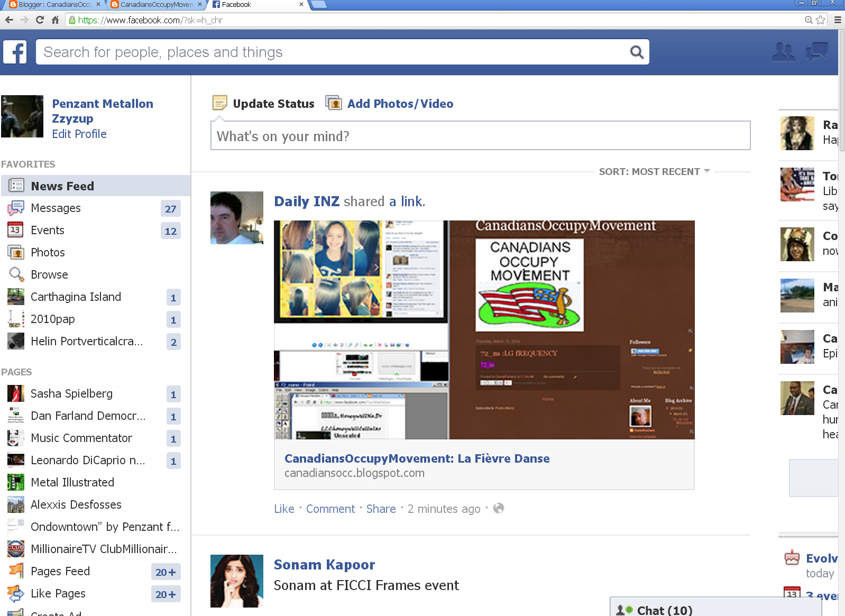This screenshot has height=616, width=845.
Task: Click the public globe icon on post
Action: tap(498, 508)
